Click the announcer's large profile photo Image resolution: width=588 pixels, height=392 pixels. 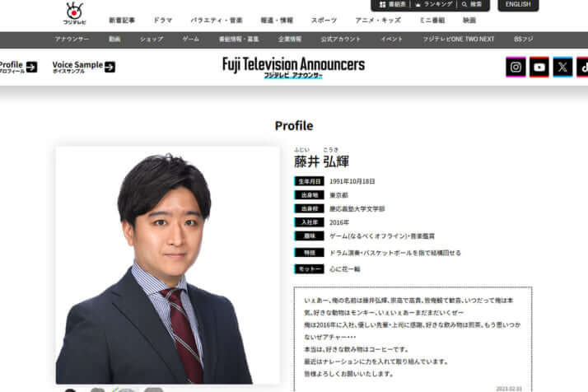167,265
